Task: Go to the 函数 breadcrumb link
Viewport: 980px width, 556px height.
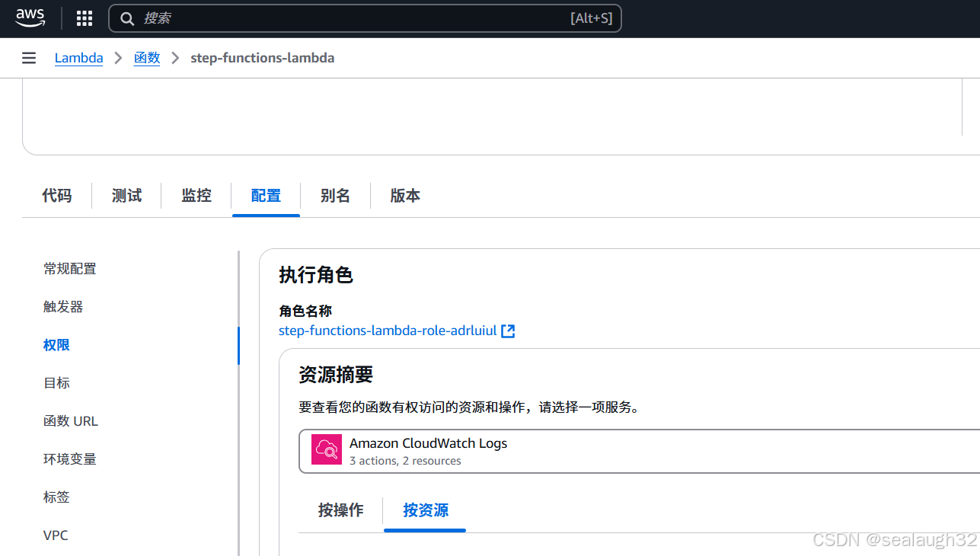Action: 147,58
